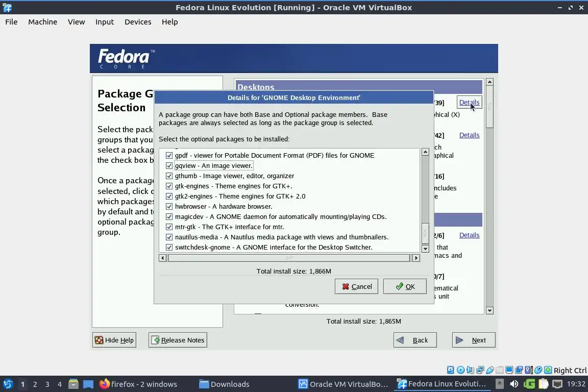Open the Help menu
588x392 pixels.
pos(170,22)
